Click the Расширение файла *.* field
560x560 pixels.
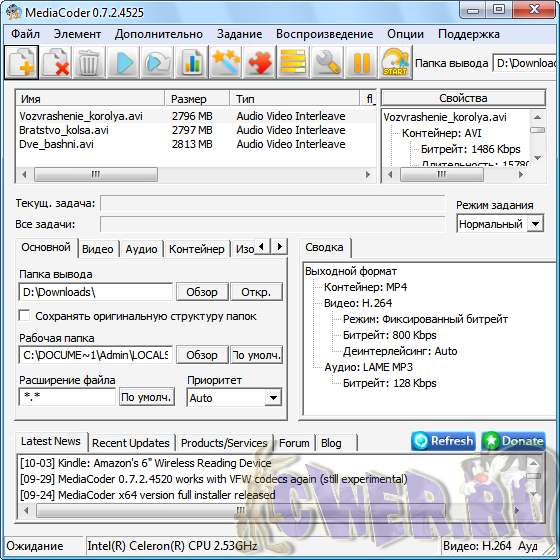67,397
